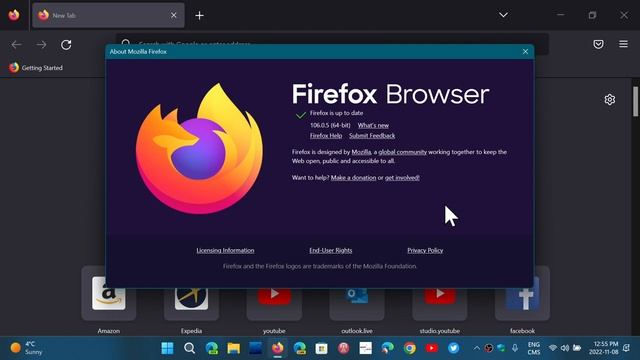Open the volume speaker tray icon
This screenshot has height=360, width=640.
click(565, 348)
